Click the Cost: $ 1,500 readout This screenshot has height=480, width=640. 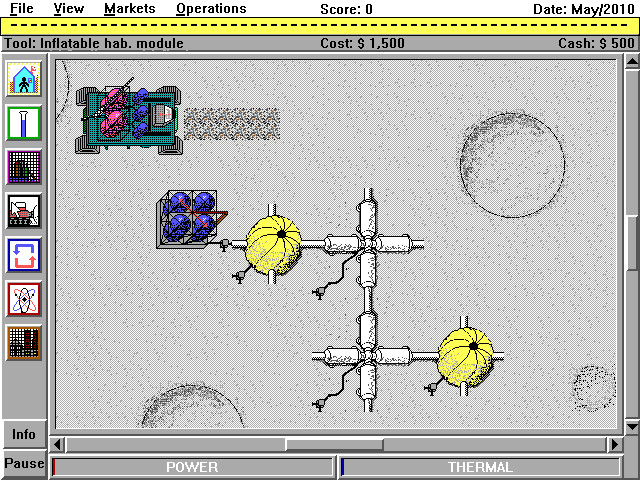pyautogui.click(x=362, y=43)
